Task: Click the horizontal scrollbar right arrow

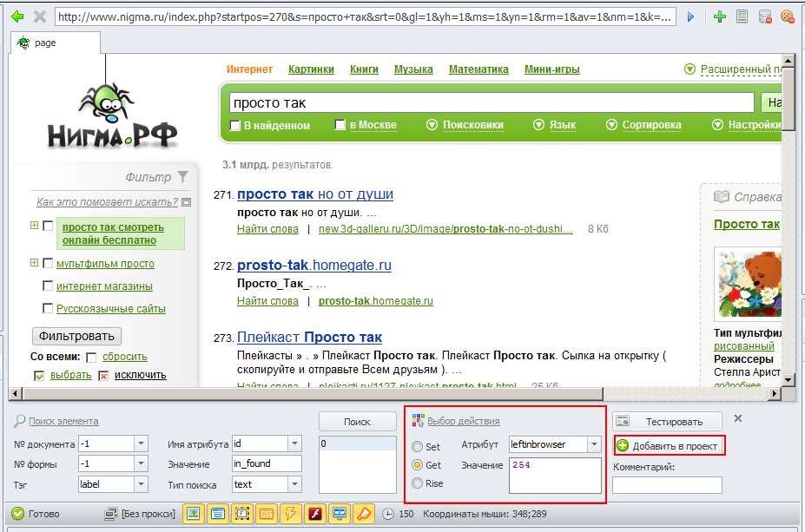Action: click(775, 393)
